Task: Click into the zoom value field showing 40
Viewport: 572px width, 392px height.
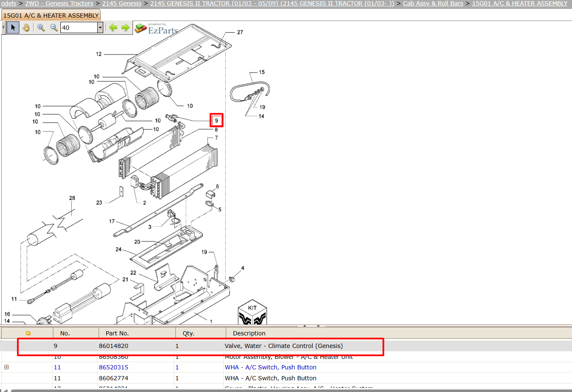Action: 79,28
